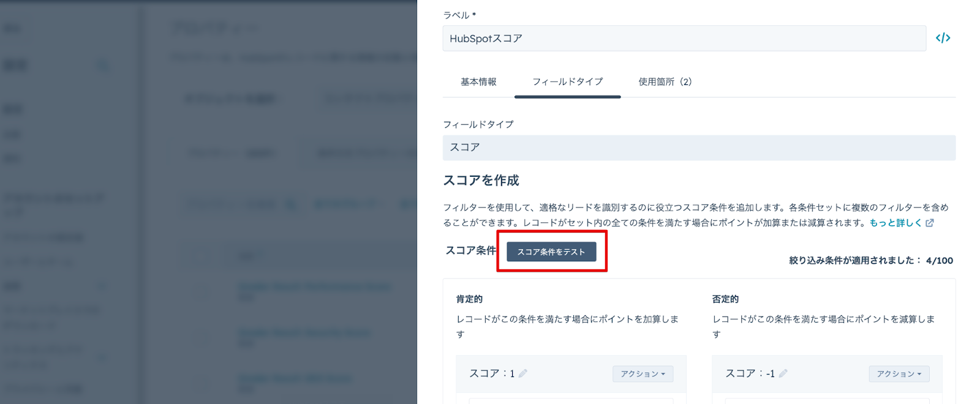Viewport: 980px width, 404px height.
Task: Click the code icon next to label field
Action: (x=943, y=38)
